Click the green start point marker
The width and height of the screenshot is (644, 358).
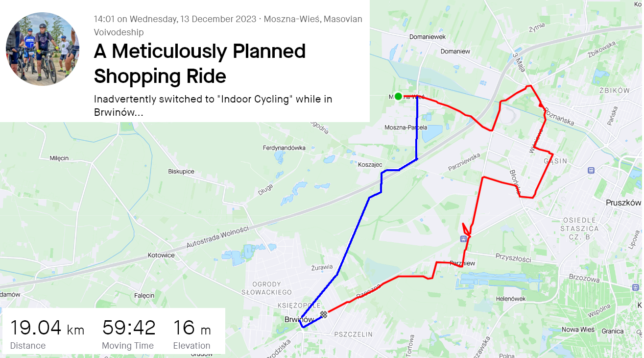[398, 97]
